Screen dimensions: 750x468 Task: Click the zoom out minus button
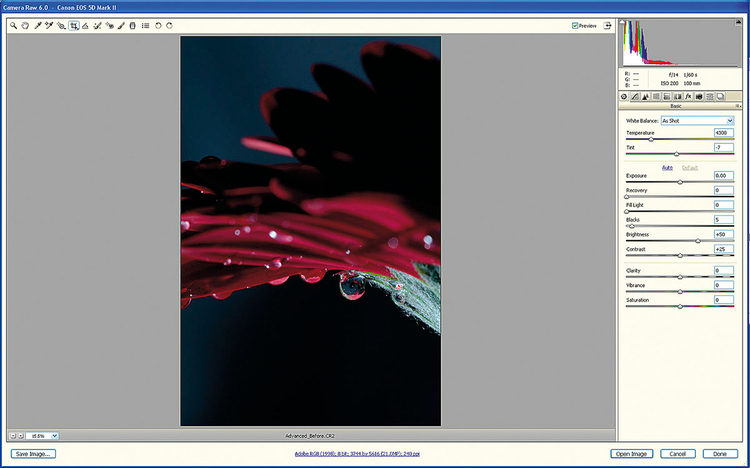pyautogui.click(x=13, y=436)
